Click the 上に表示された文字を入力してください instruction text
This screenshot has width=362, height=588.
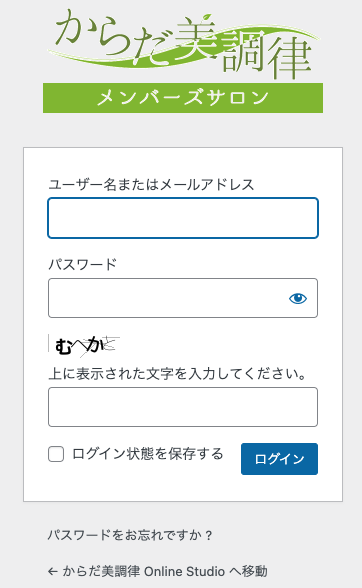(x=178, y=374)
